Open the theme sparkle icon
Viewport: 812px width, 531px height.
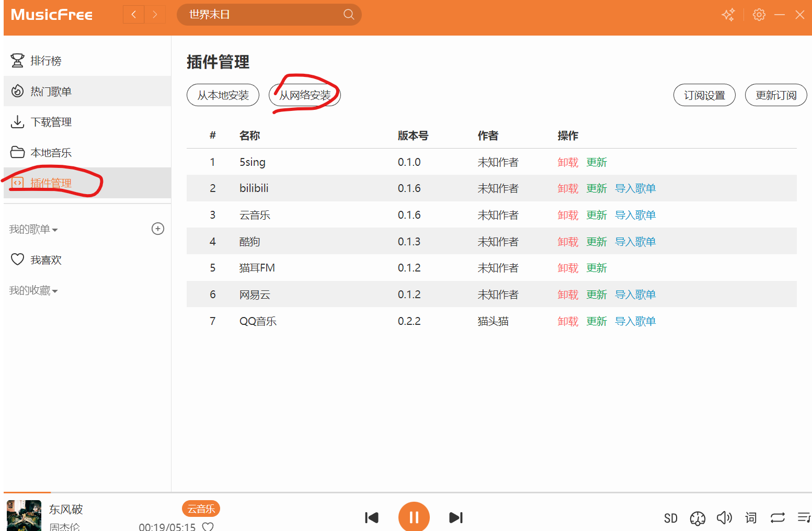tap(728, 15)
